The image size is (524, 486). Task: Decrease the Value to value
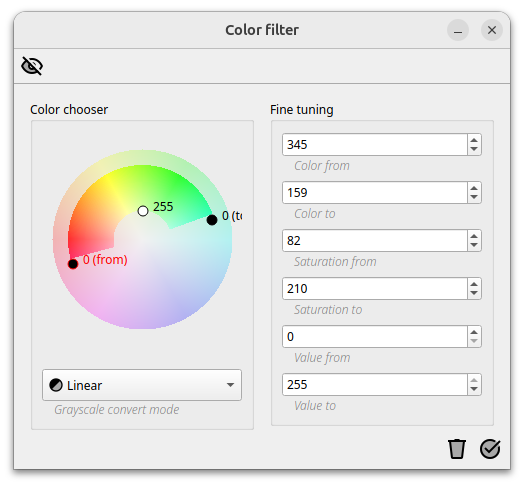coord(474,389)
